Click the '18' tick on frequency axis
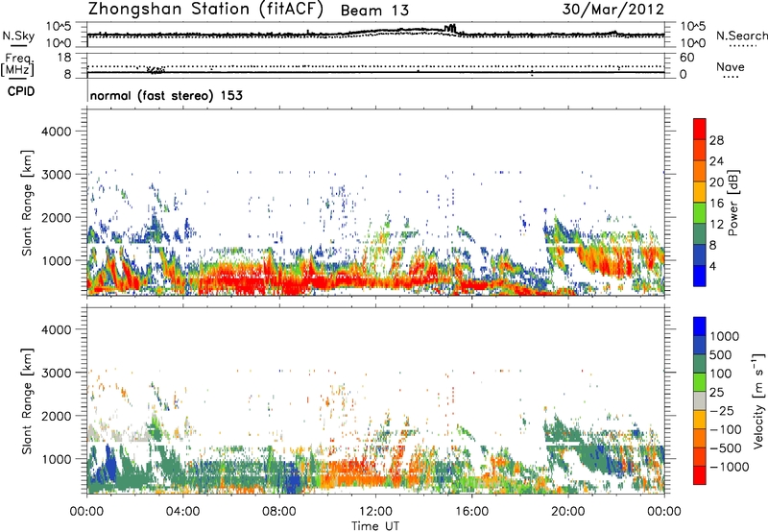Viewport: 768px width, 532px height. [64, 58]
